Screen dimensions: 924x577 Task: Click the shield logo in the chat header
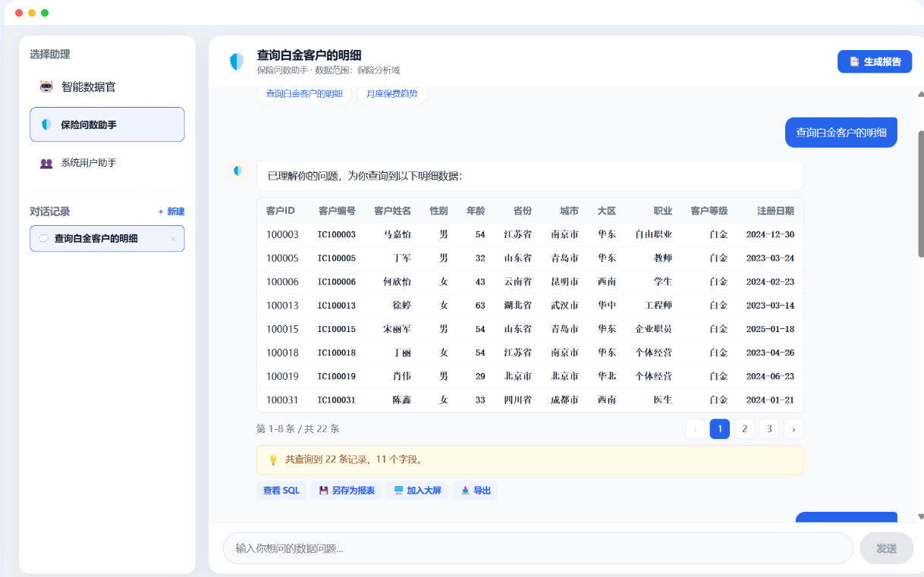point(237,61)
